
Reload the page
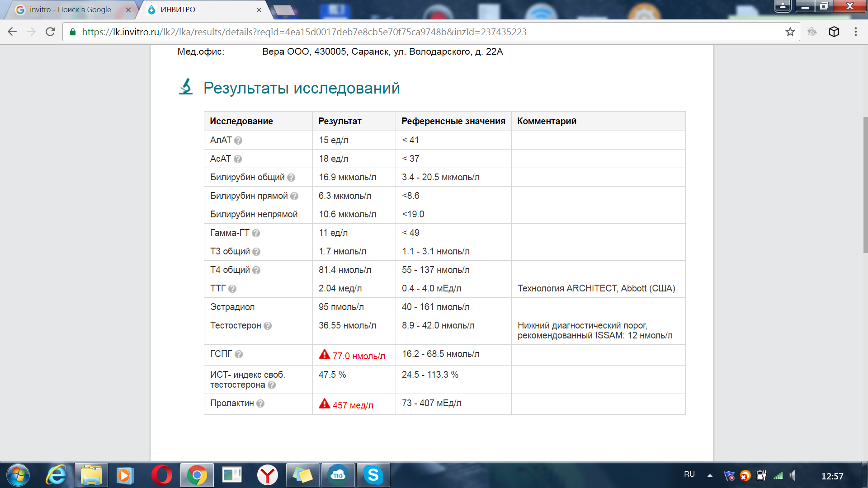(50, 32)
